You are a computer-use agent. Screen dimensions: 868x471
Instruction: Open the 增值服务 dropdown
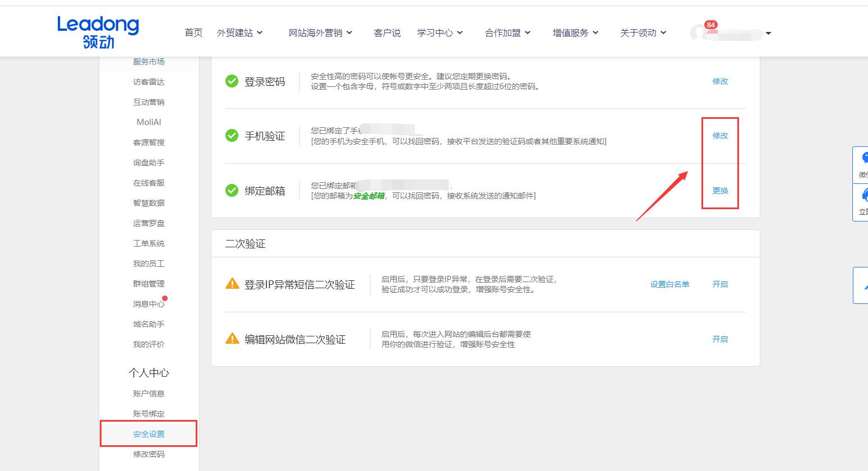(571, 32)
